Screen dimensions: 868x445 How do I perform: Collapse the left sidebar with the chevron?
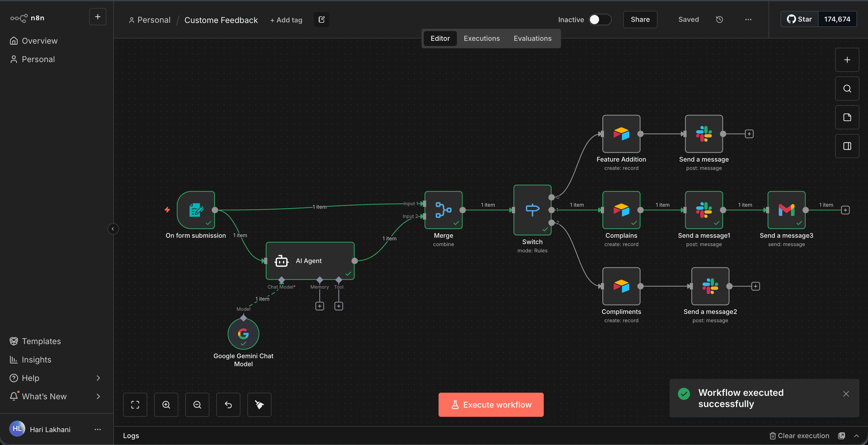coord(113,229)
